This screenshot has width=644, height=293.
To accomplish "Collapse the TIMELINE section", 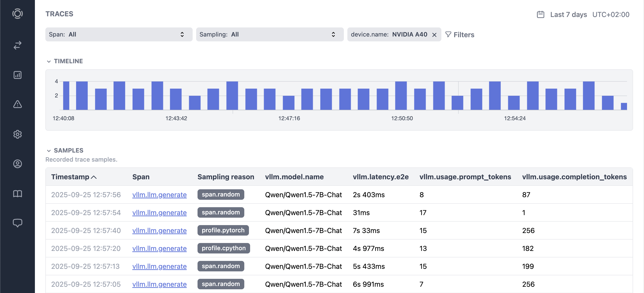I will [x=49, y=61].
